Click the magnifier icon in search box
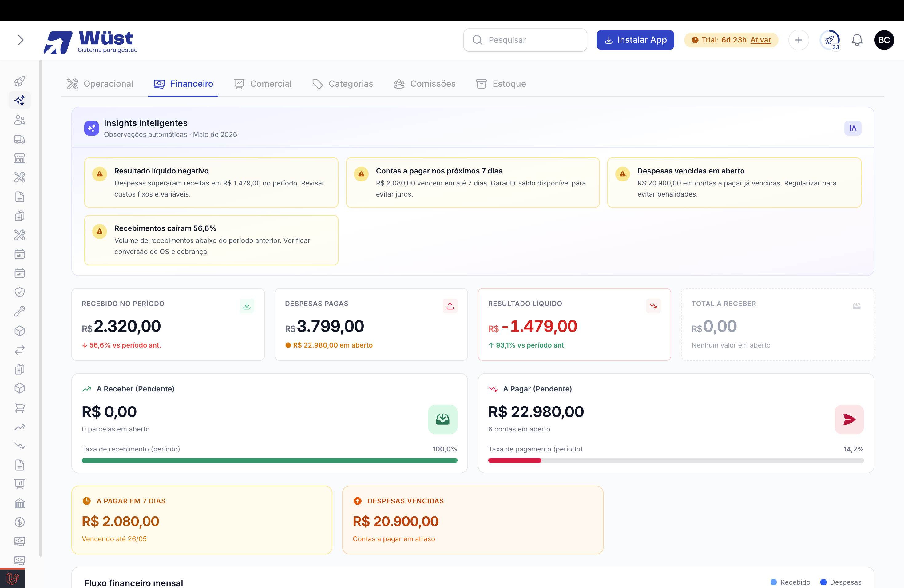 [478, 40]
